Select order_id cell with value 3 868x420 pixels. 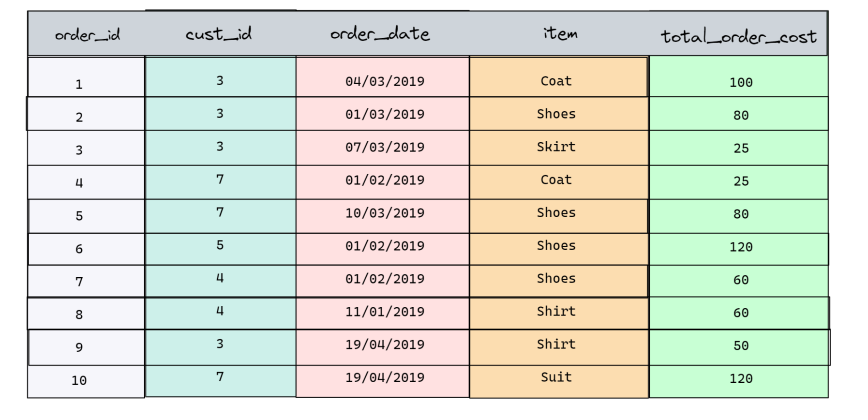(x=86, y=148)
